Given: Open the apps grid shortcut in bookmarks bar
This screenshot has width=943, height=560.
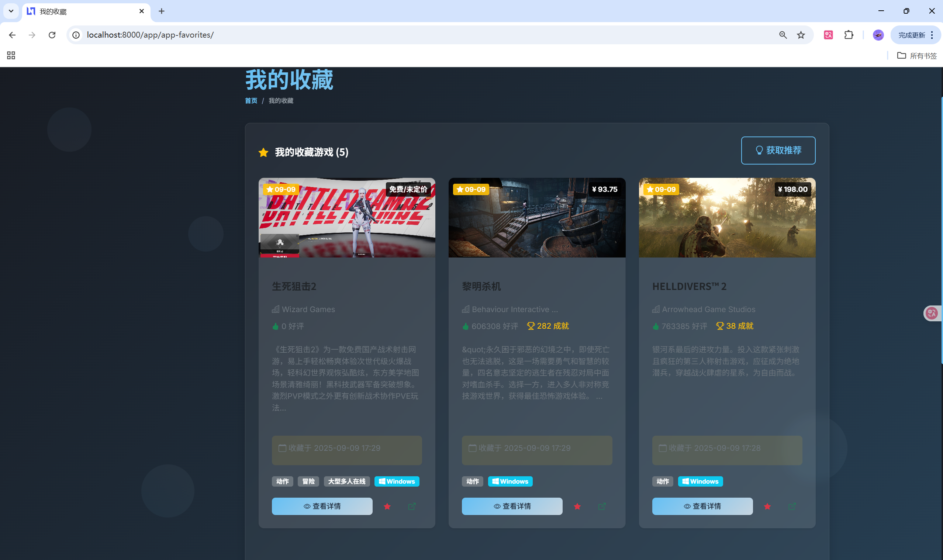Looking at the screenshot, I should click(x=11, y=55).
